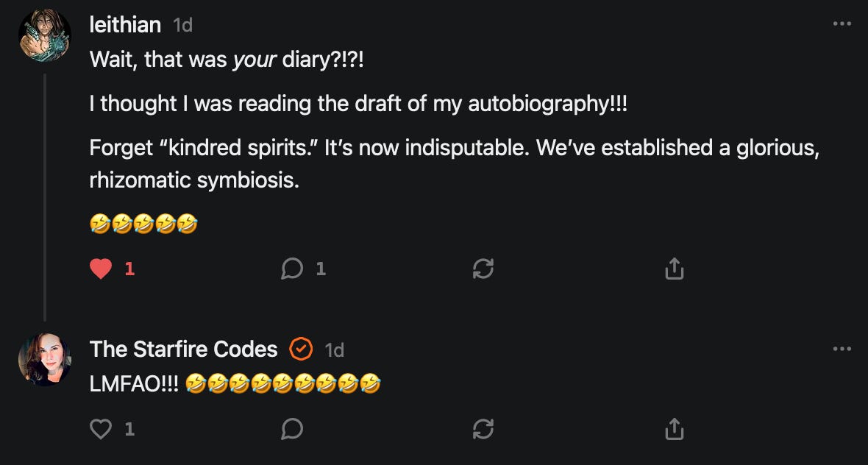Open leithian comment's 1d timestamp permalink

(x=182, y=26)
